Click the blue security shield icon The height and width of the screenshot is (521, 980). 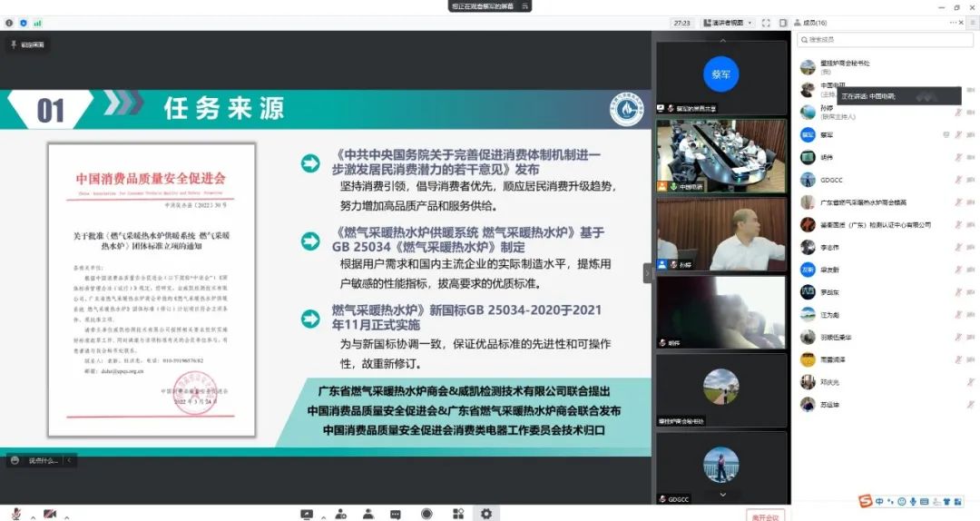pyautogui.click(x=23, y=23)
